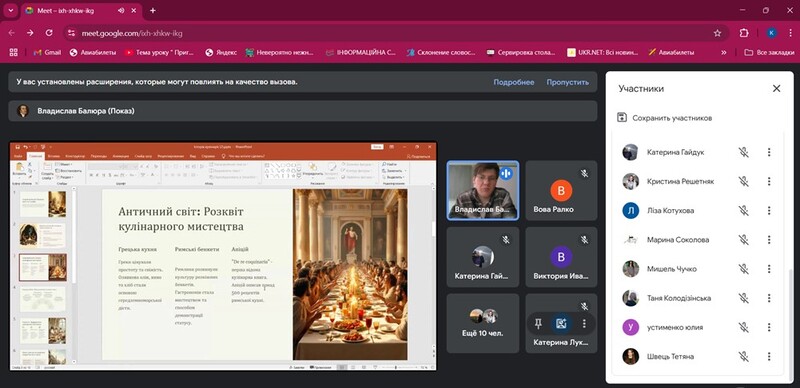Click the Подробнее link in the banner

point(514,82)
